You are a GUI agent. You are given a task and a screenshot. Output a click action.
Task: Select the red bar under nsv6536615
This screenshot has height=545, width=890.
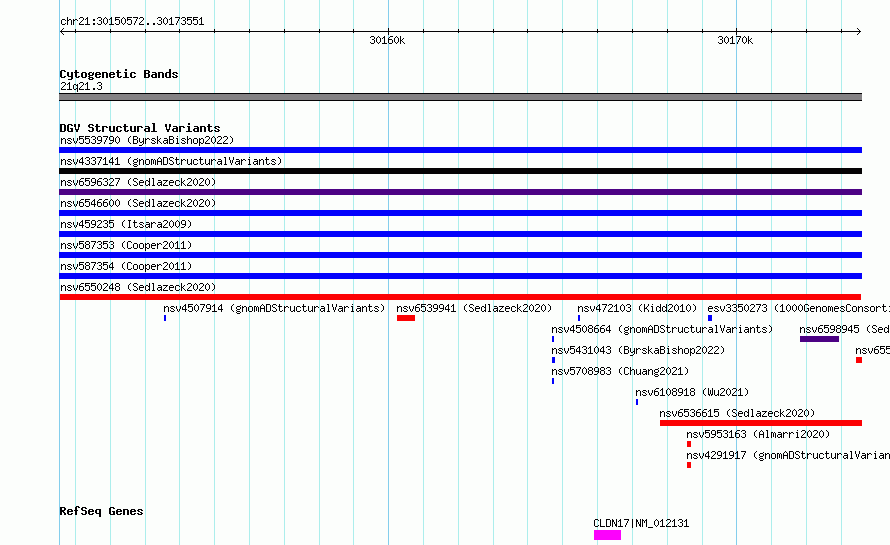pos(761,423)
